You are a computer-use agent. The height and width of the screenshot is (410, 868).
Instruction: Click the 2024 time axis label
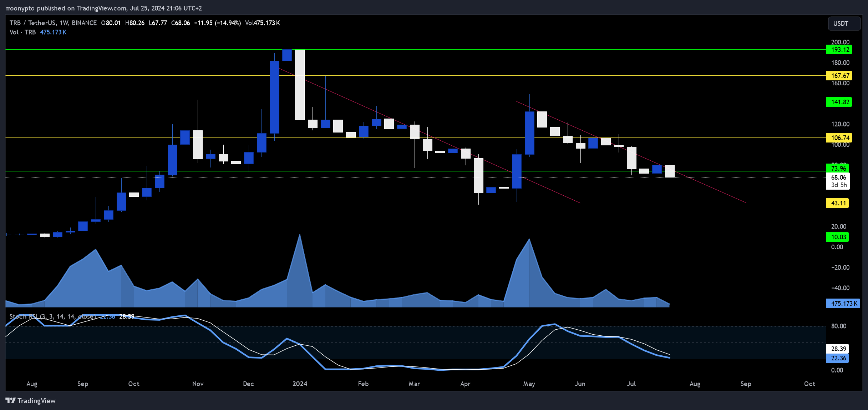[300, 384]
